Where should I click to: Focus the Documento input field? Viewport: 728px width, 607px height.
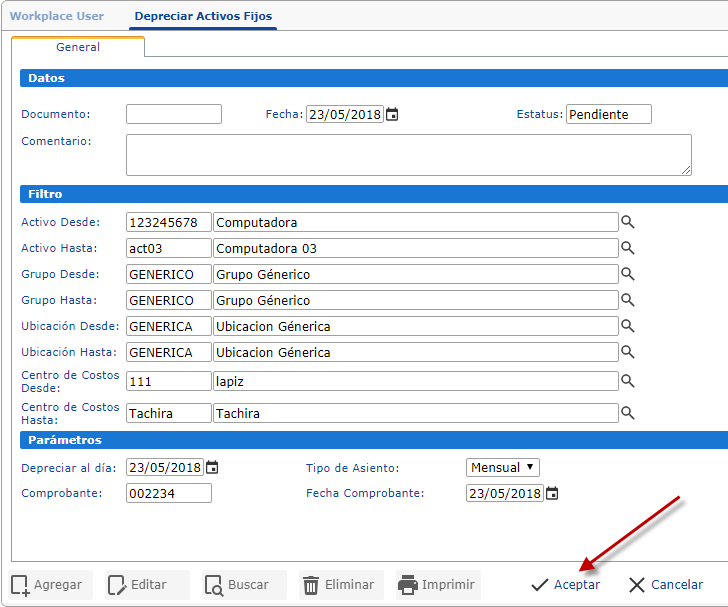coord(174,115)
